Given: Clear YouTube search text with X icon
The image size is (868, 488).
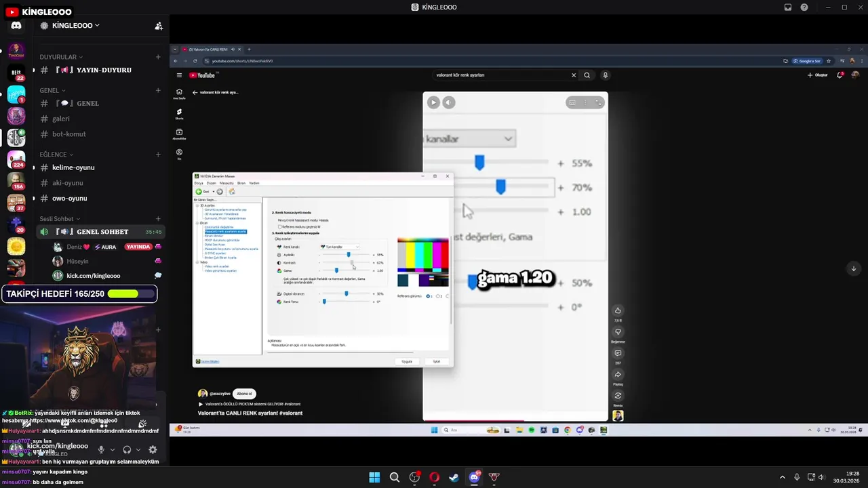Looking at the screenshot, I should (x=574, y=75).
